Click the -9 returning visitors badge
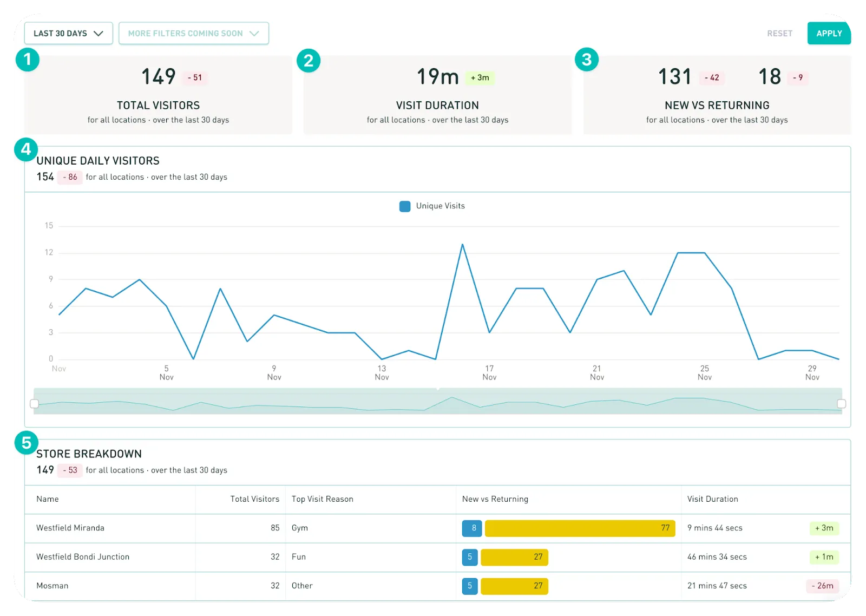866x616 pixels. pyautogui.click(x=798, y=78)
